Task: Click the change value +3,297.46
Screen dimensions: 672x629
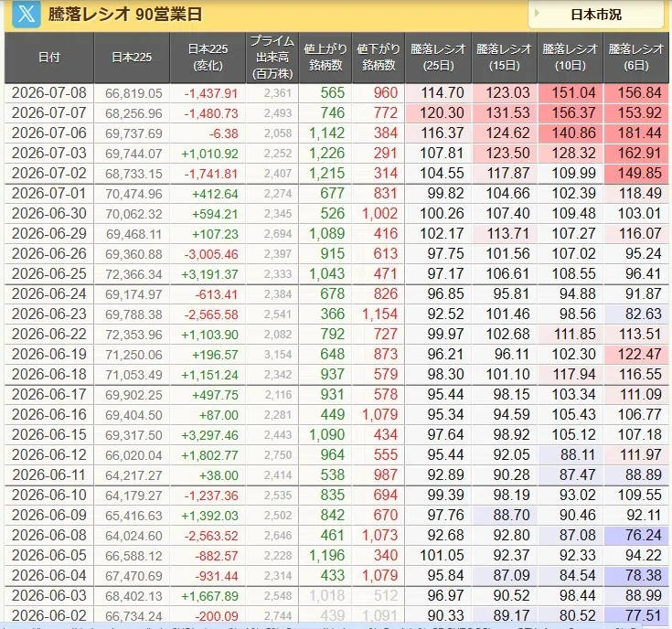Action: click(x=209, y=436)
